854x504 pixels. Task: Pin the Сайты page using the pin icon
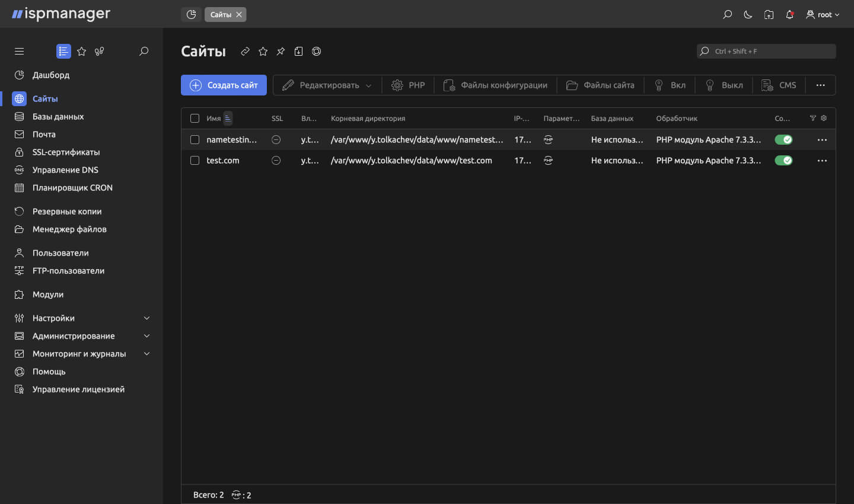(x=281, y=52)
